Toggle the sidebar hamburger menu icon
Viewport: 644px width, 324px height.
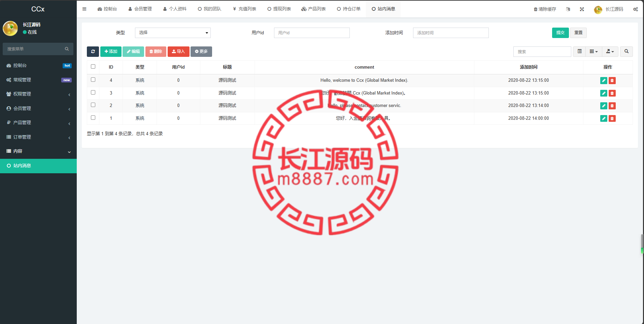click(x=84, y=9)
